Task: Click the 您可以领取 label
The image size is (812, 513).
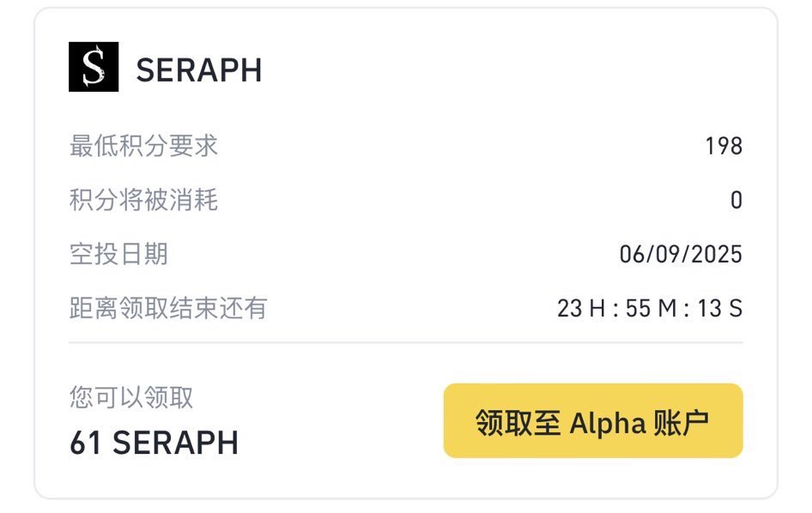Action: click(x=131, y=397)
